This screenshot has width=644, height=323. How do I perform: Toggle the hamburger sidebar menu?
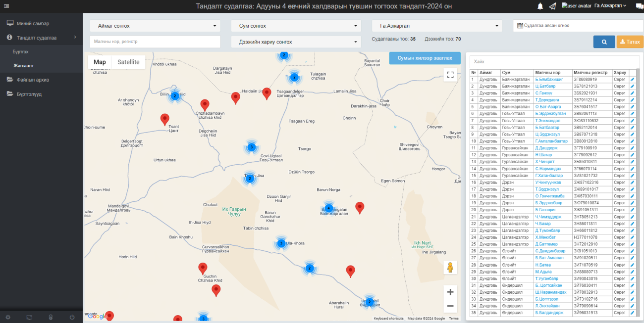[x=6, y=6]
